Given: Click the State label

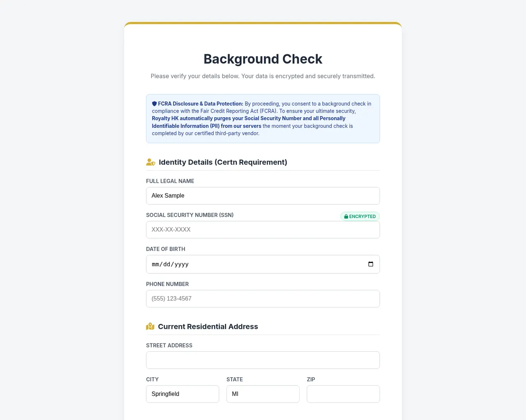Looking at the screenshot, I should click(235, 379).
